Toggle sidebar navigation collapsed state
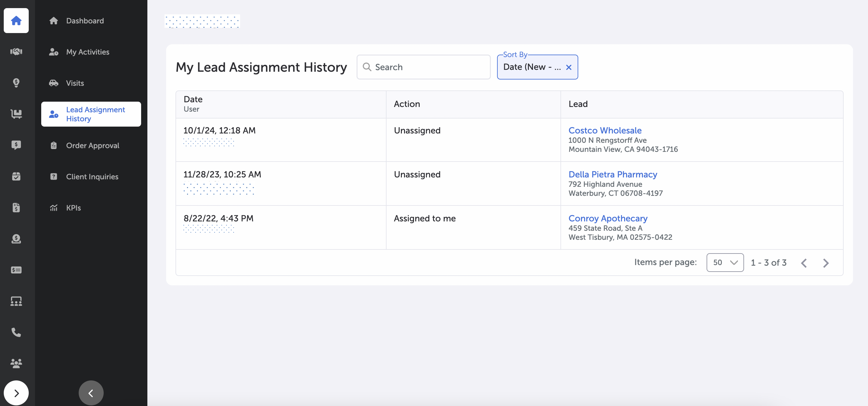Viewport: 868px width, 406px height. pyautogui.click(x=90, y=393)
